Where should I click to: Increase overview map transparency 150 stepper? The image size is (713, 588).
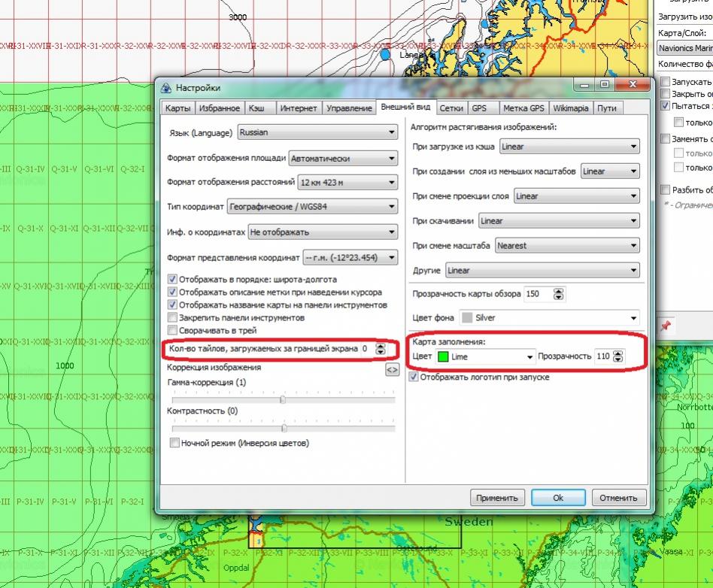tap(558, 291)
